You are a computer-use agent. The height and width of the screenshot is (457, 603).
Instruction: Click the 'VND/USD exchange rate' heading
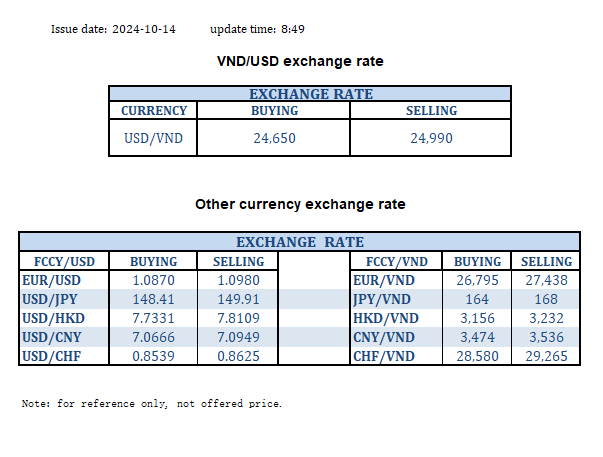[300, 62]
